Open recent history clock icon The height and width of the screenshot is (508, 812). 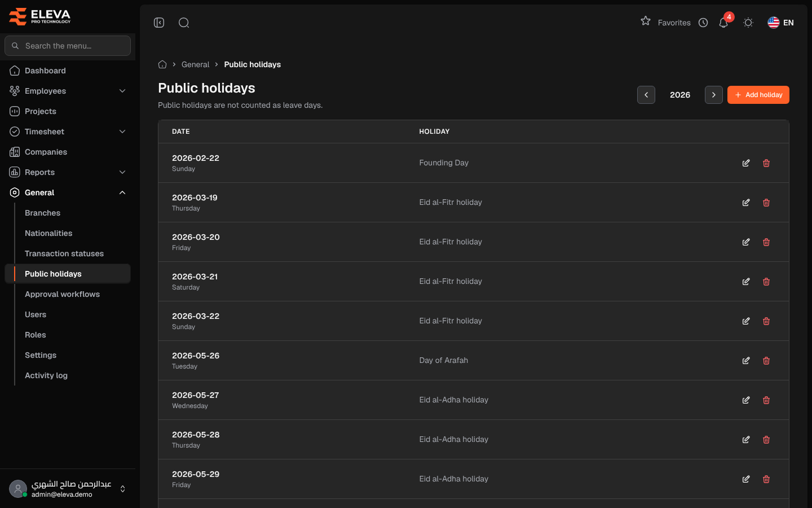[703, 23]
